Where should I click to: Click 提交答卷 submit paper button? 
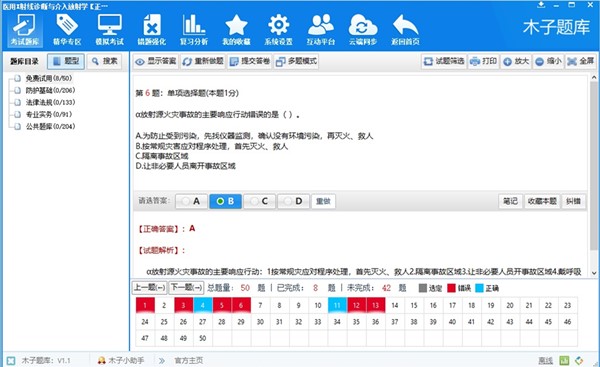coord(250,61)
